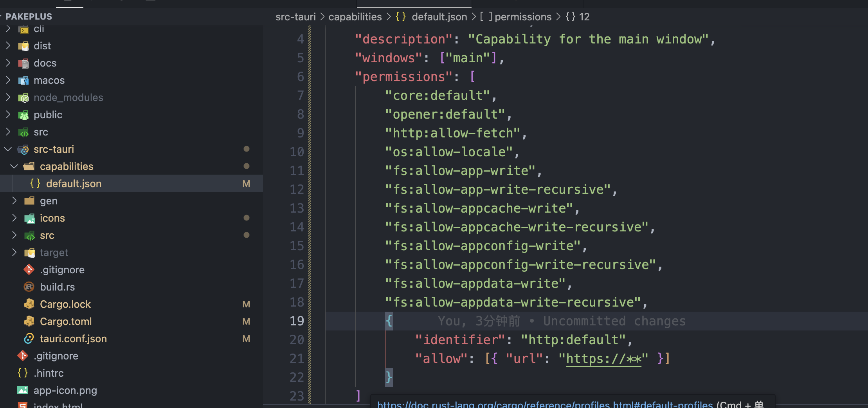Collapse the capabilities folder

coord(14,166)
